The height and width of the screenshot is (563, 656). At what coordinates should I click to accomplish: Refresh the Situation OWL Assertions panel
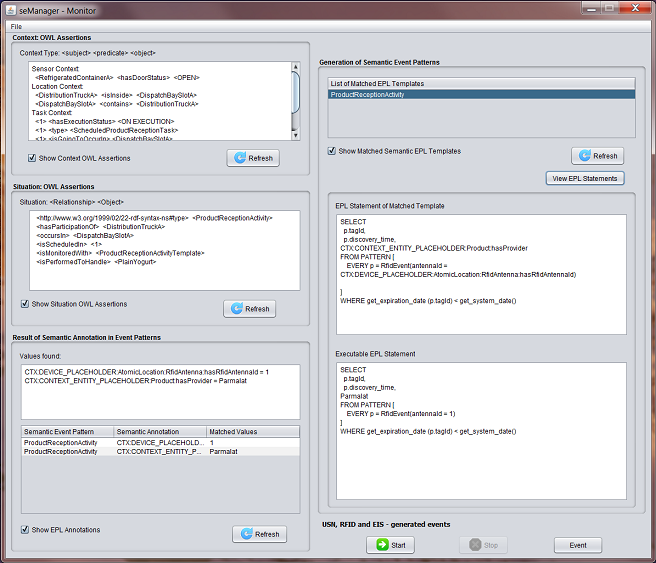[249, 309]
